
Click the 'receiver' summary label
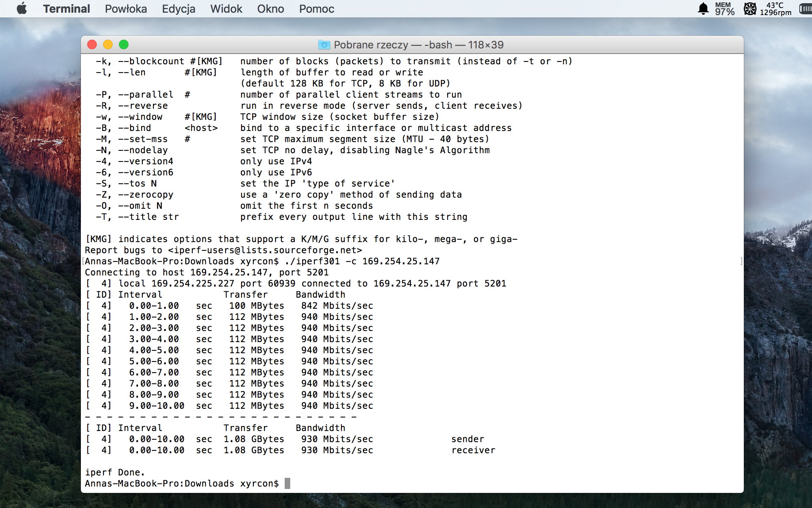(x=473, y=450)
